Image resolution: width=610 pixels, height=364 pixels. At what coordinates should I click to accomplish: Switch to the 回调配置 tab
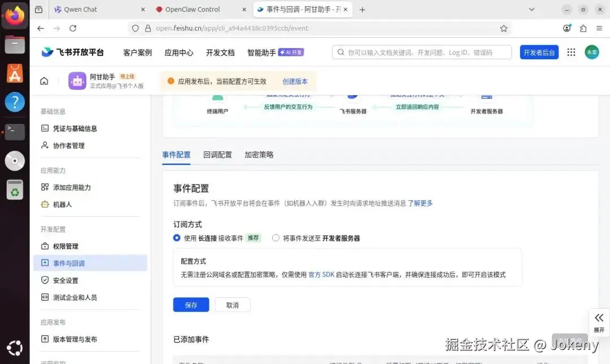pyautogui.click(x=217, y=155)
